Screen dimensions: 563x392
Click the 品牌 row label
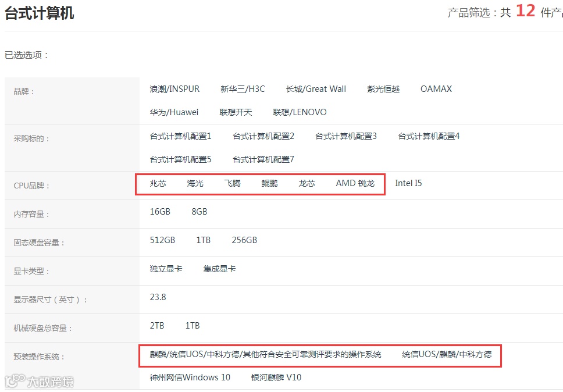point(24,91)
